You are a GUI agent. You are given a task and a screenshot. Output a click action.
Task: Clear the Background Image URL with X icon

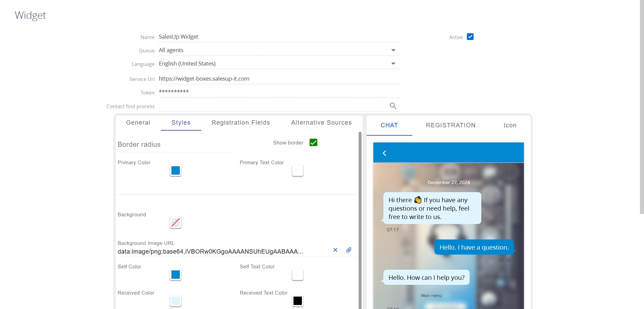[335, 250]
